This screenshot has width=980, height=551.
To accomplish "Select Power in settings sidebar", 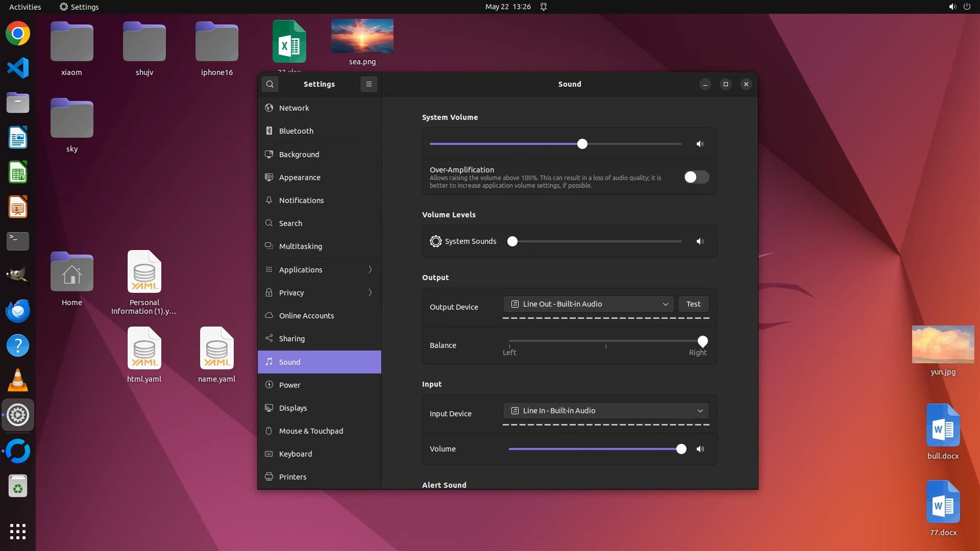I will (x=289, y=385).
